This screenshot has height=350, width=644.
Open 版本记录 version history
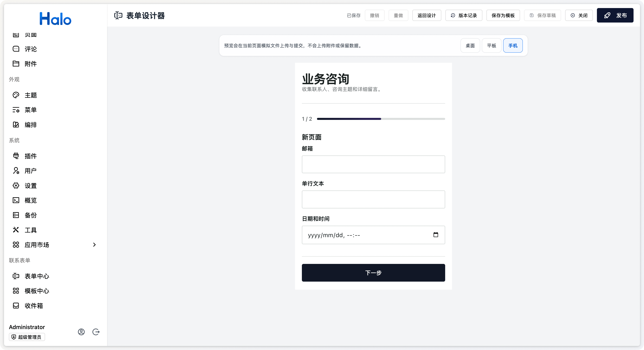pyautogui.click(x=464, y=15)
